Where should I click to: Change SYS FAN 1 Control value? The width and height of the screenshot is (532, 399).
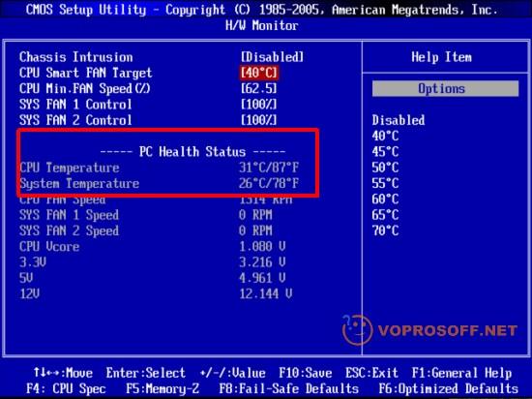[x=259, y=105]
